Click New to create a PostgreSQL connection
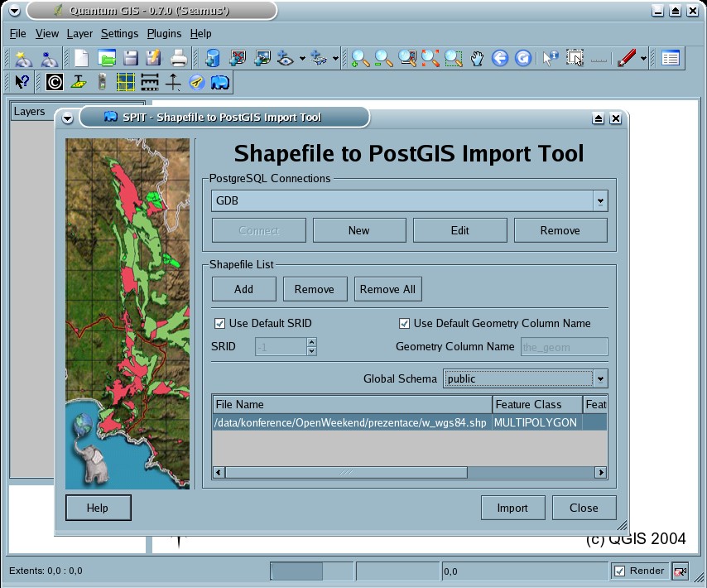Screen dimensions: 707x588 pos(359,230)
